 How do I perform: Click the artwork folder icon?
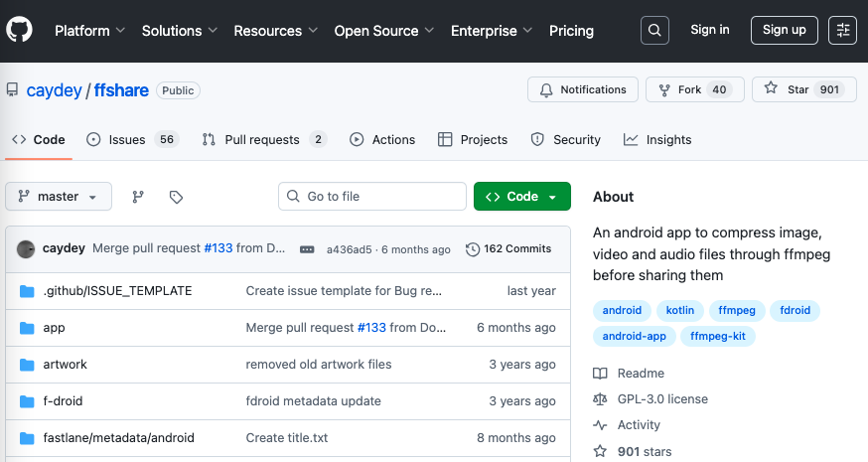27,365
